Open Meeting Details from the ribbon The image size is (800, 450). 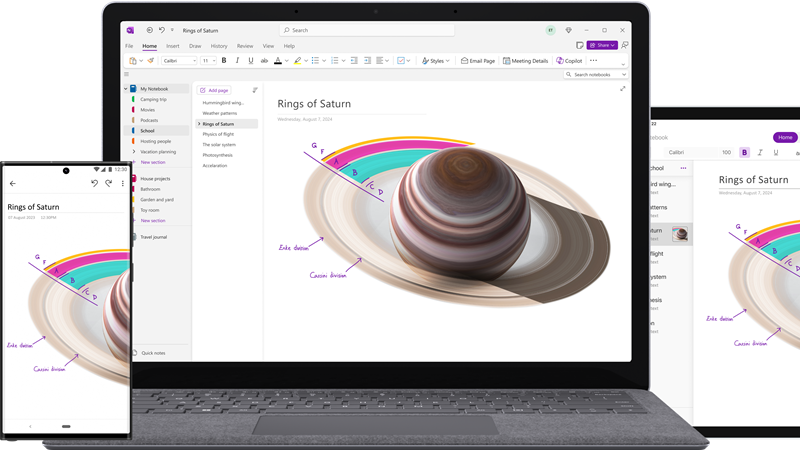click(525, 61)
